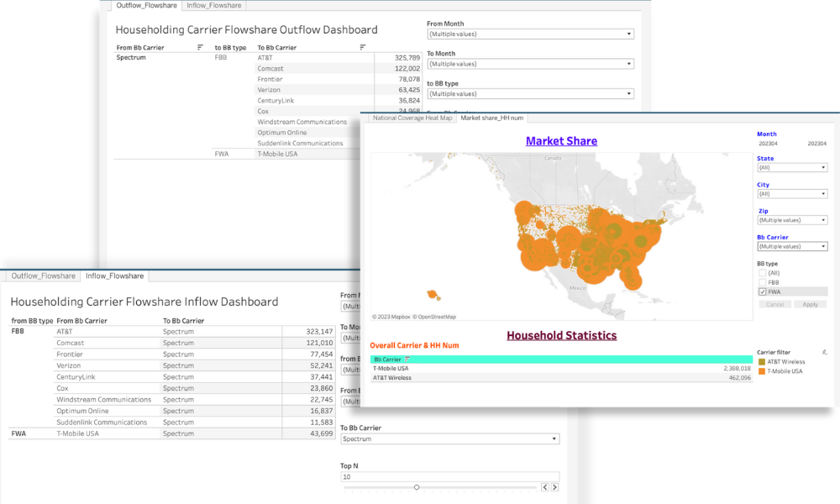Click the Market Share title link

[x=561, y=141]
